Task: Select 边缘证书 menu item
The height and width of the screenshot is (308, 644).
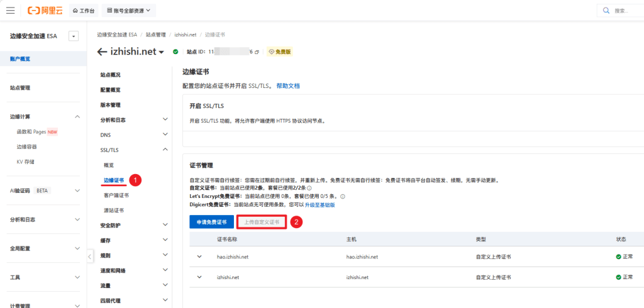Action: [x=114, y=180]
